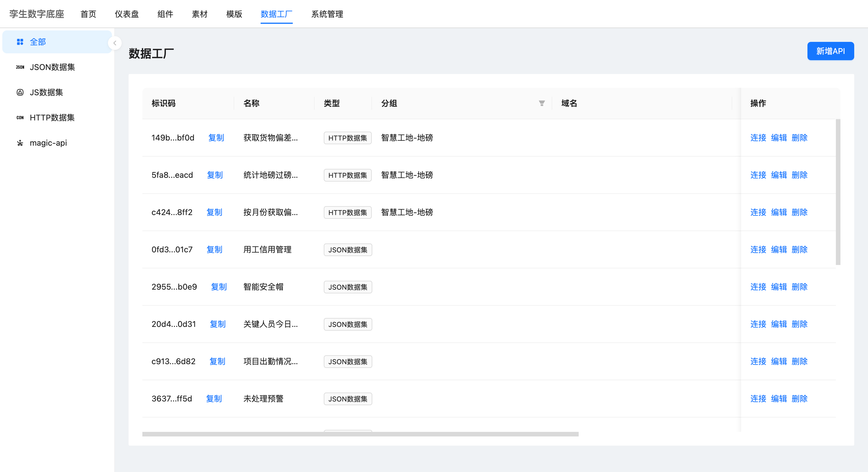Copy the identifier c424...8ff2
868x472 pixels.
(214, 212)
